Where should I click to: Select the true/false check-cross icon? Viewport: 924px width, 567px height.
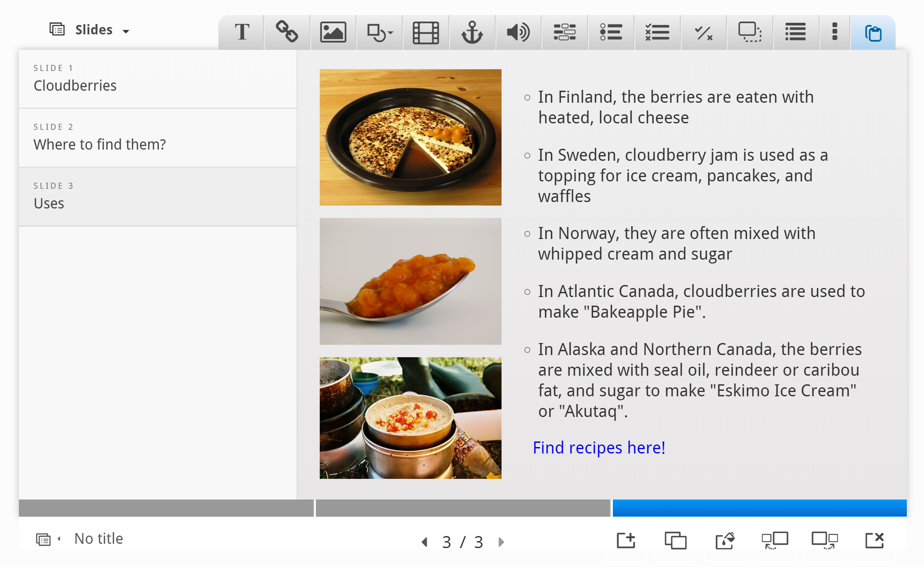[704, 33]
